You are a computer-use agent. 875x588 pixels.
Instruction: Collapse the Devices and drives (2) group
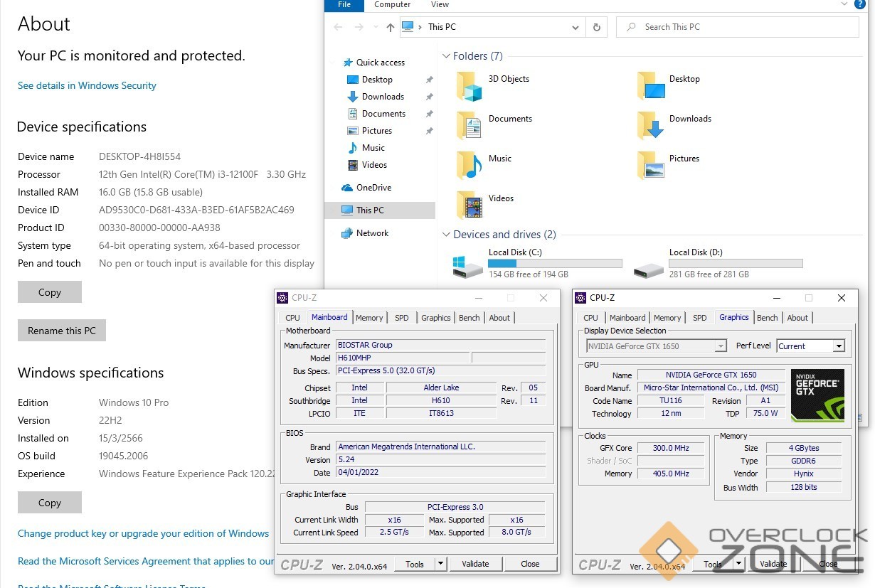coord(446,235)
